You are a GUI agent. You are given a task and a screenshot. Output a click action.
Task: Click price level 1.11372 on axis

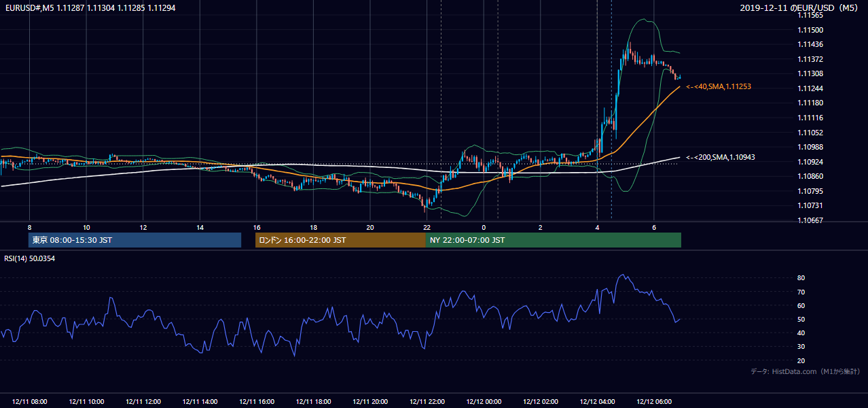point(810,59)
